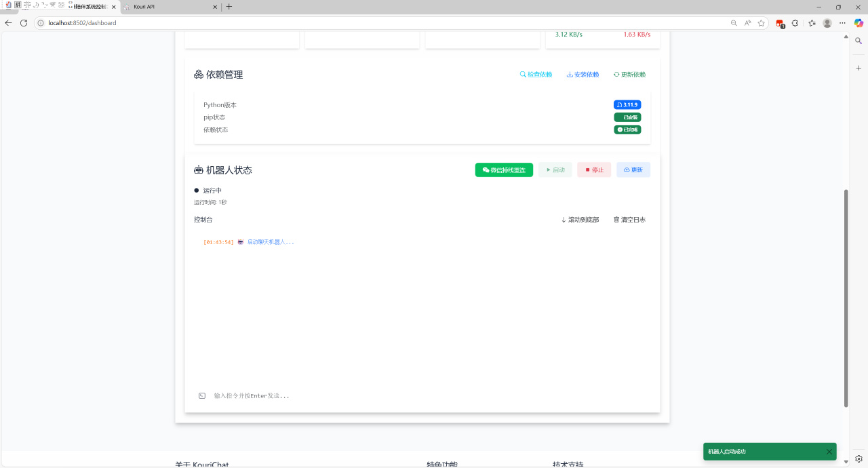Click the 控制台 console label
Viewport: 868px width, 468px height.
coord(203,220)
